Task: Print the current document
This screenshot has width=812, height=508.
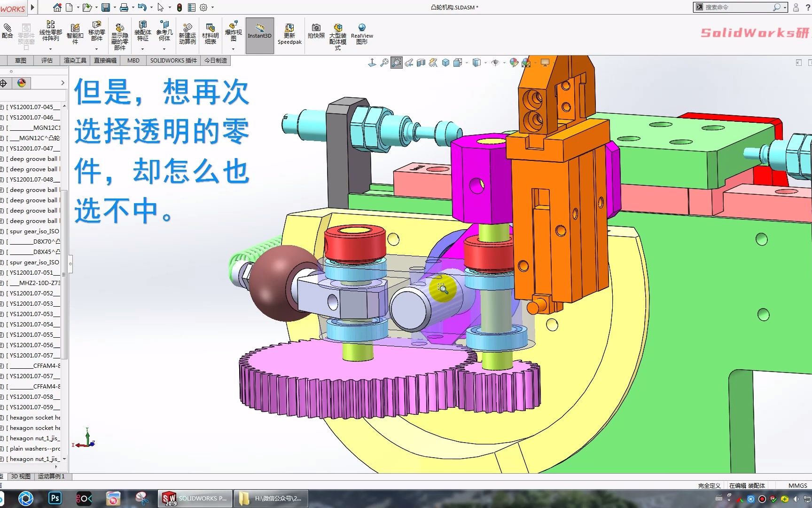Action: 124,8
